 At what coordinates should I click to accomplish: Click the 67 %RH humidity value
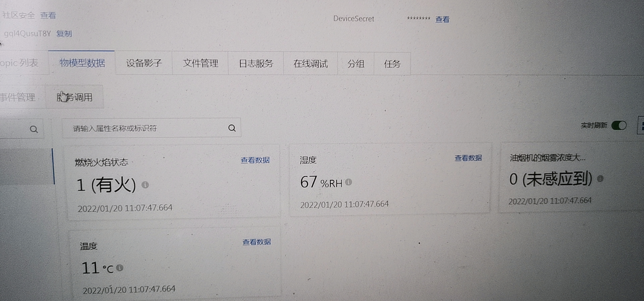coord(321,182)
